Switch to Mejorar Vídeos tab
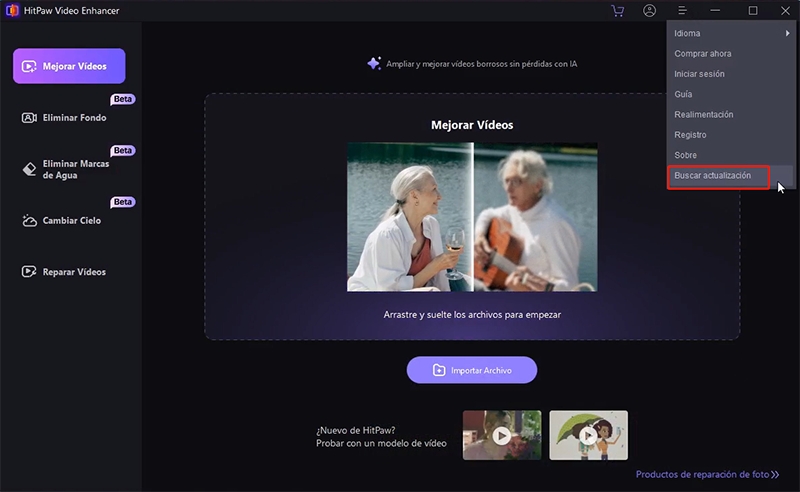Screen dimensions: 800x492 69,66
